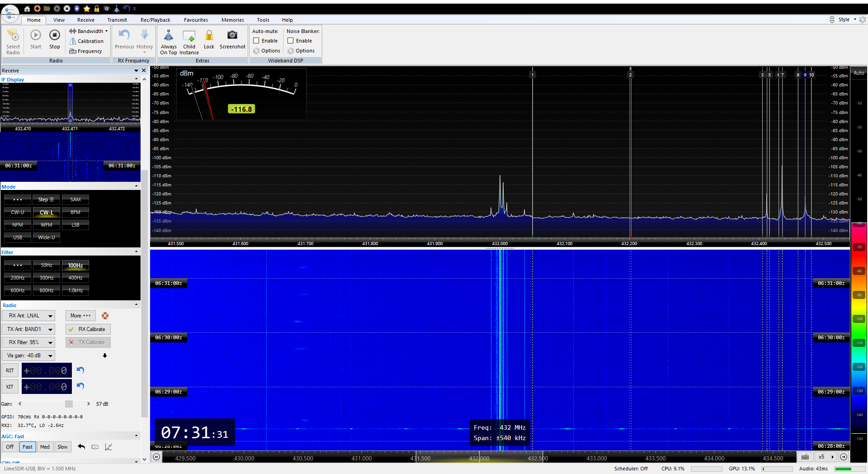Viewport: 868px width, 474px height.
Task: Open a Child Instance
Action: coord(189,36)
